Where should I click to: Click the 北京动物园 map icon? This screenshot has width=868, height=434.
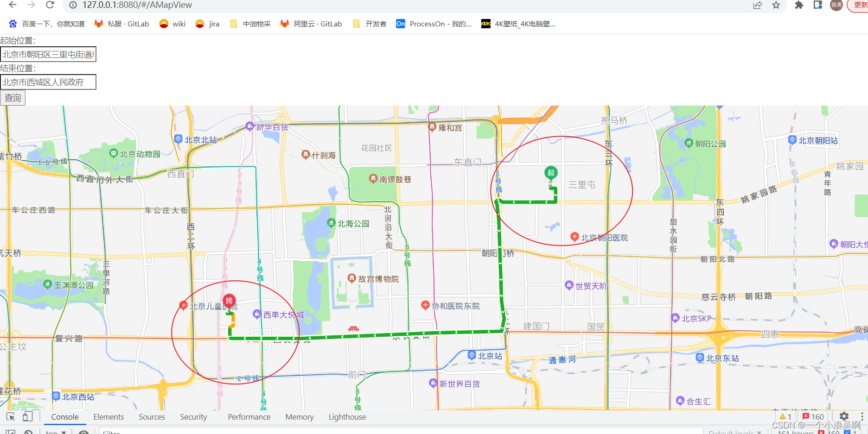[x=113, y=153]
